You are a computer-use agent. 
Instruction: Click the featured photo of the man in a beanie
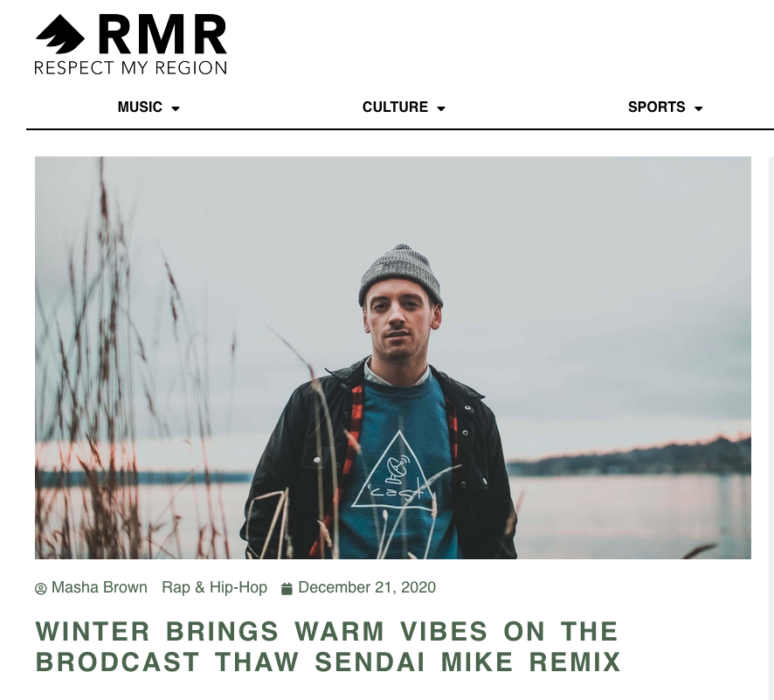[393, 358]
